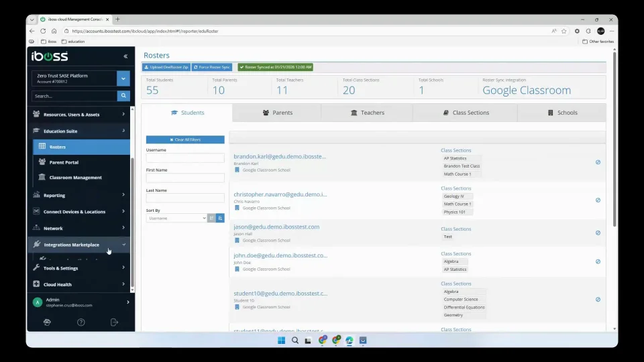Viewport: 644px width, 362px height.
Task: Expand Resources, Users & Assets menu
Action: 80,115
